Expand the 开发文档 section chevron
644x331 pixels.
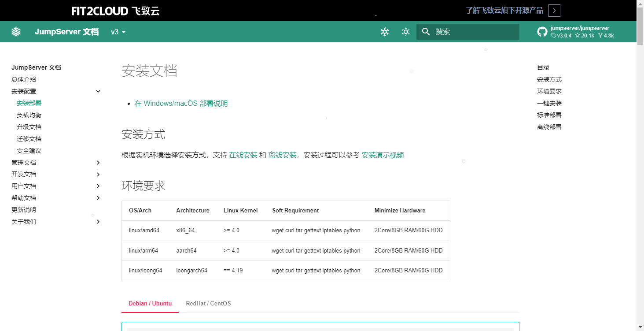tap(98, 175)
